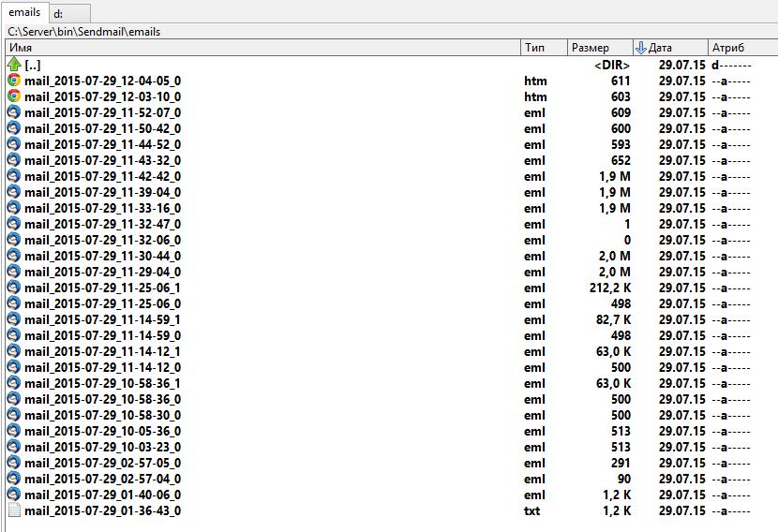Sort files by Тип column header
Viewport: 778px width, 532px height.
tap(544, 47)
